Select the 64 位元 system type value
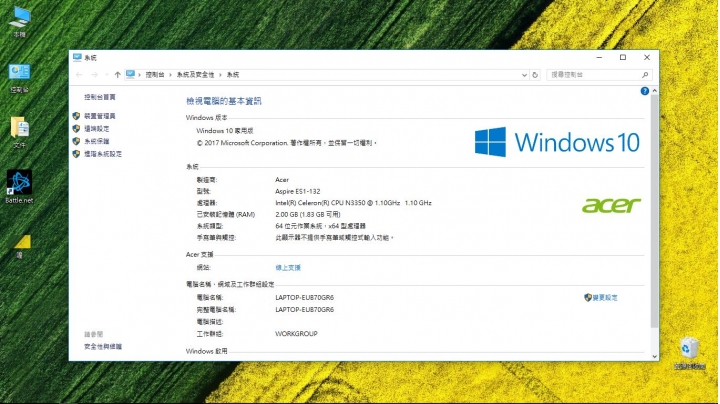This screenshot has height=404, width=720. 321,226
